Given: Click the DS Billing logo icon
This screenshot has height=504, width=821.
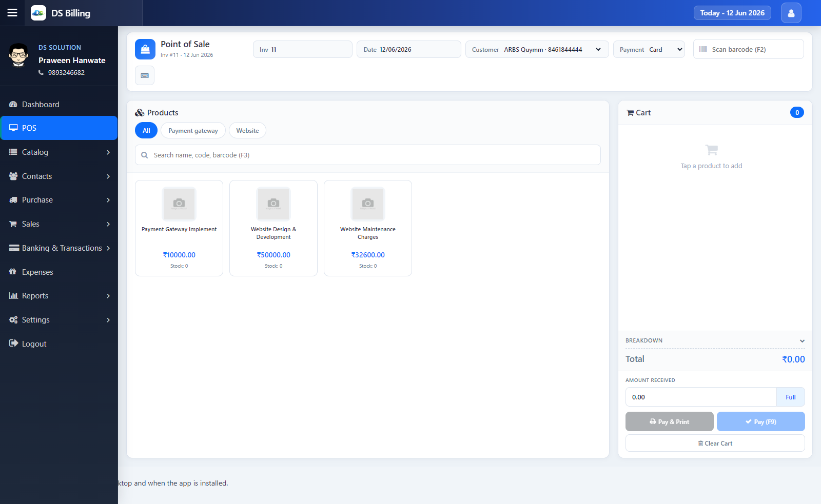Looking at the screenshot, I should (38, 13).
